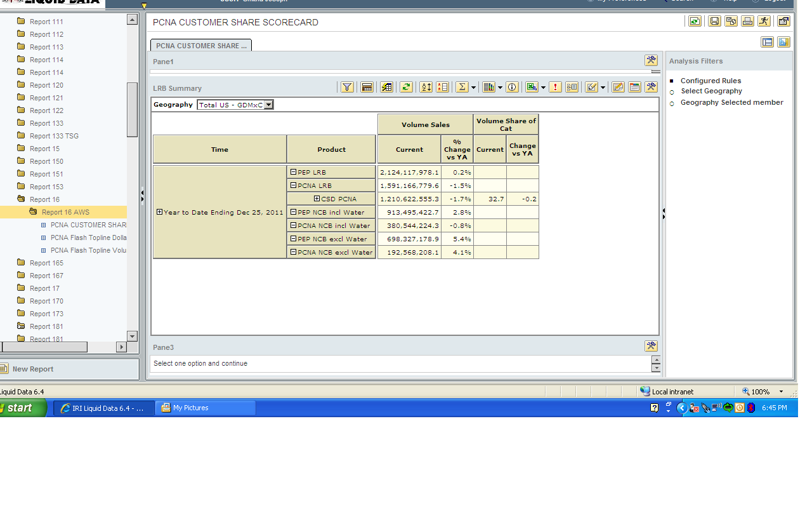
Task: Click the blue layout panes icon
Action: 768,42
